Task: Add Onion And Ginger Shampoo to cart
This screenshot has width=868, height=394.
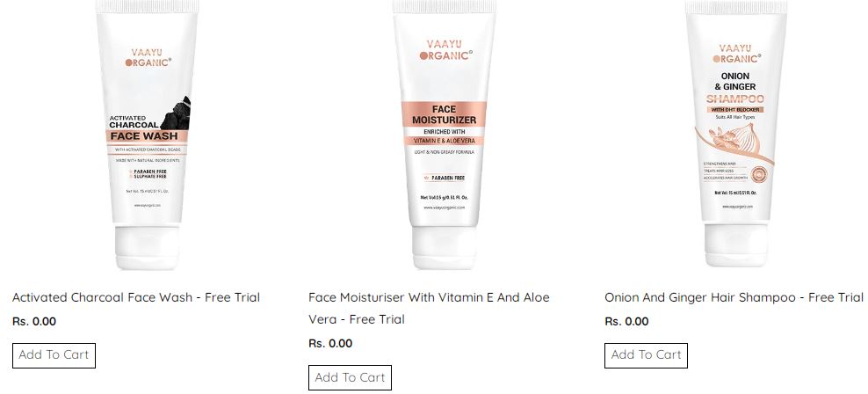Action: tap(646, 355)
